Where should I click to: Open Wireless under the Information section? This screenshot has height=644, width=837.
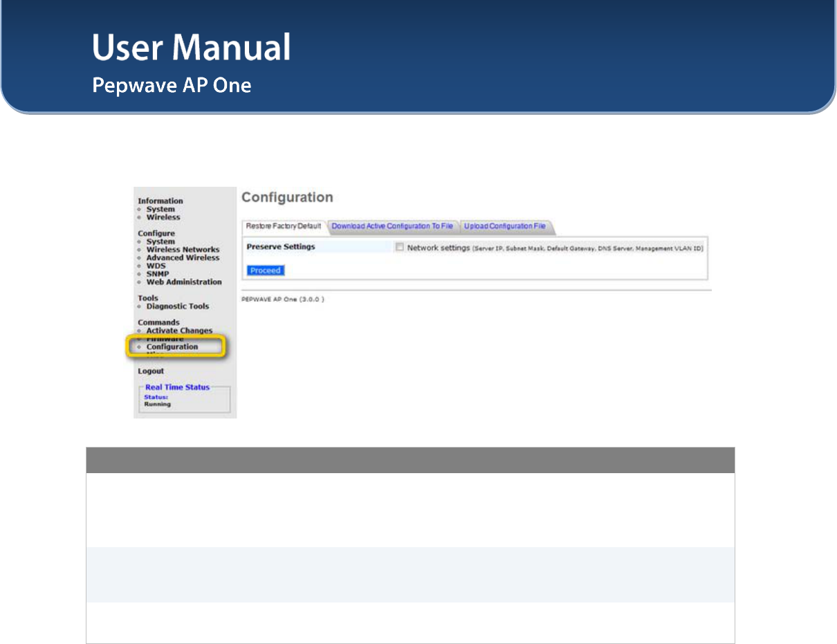[163, 217]
